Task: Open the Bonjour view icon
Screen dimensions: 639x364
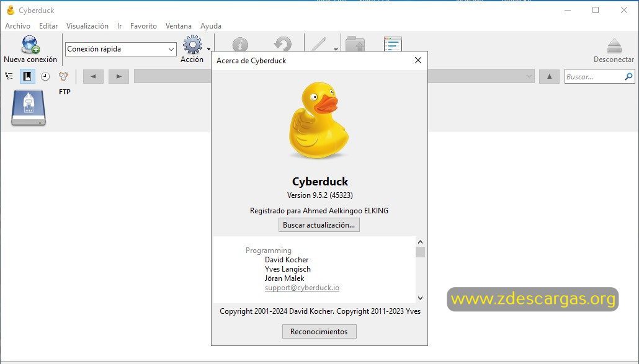Action: pyautogui.click(x=63, y=76)
